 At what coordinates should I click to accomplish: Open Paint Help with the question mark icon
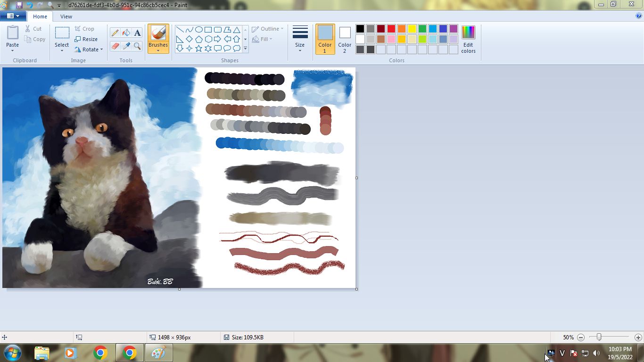point(639,16)
